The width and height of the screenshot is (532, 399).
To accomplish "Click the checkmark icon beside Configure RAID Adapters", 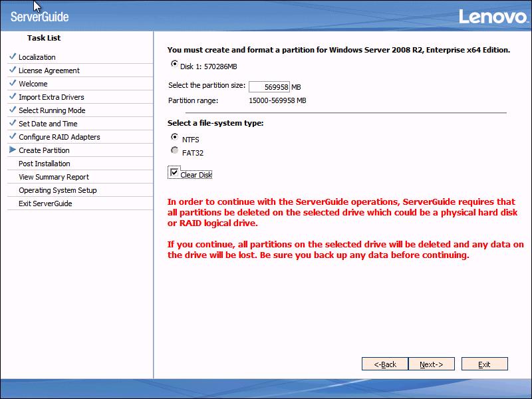I will coord(13,136).
